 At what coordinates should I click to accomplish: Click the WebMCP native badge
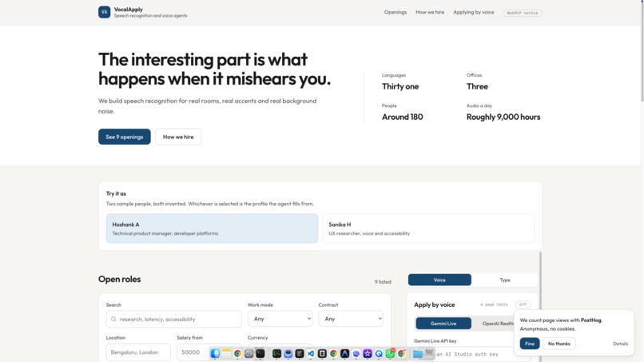click(523, 13)
